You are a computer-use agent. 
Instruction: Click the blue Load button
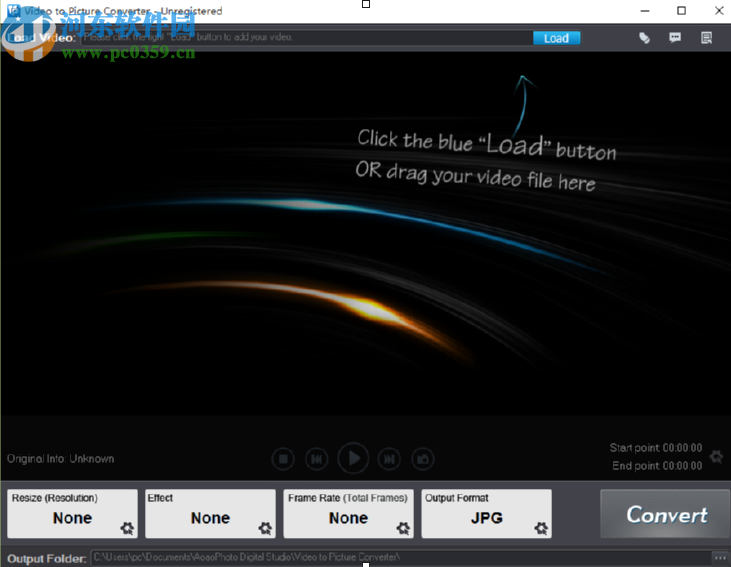pyautogui.click(x=556, y=38)
